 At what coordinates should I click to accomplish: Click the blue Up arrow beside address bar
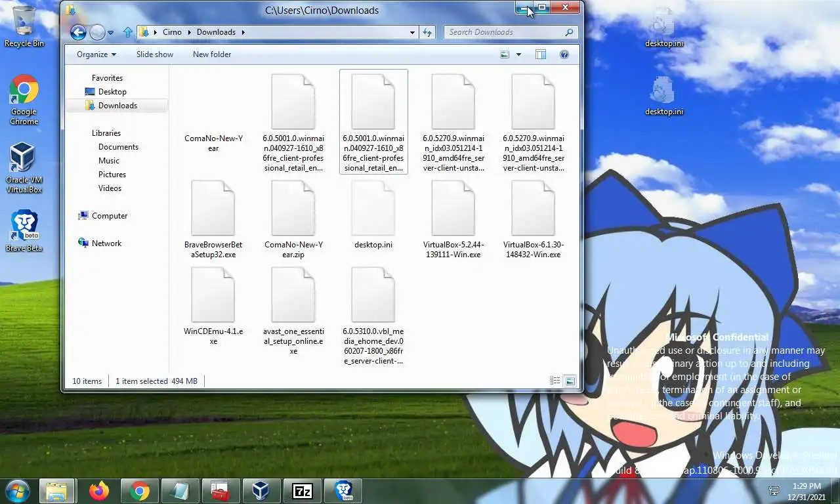tap(128, 31)
